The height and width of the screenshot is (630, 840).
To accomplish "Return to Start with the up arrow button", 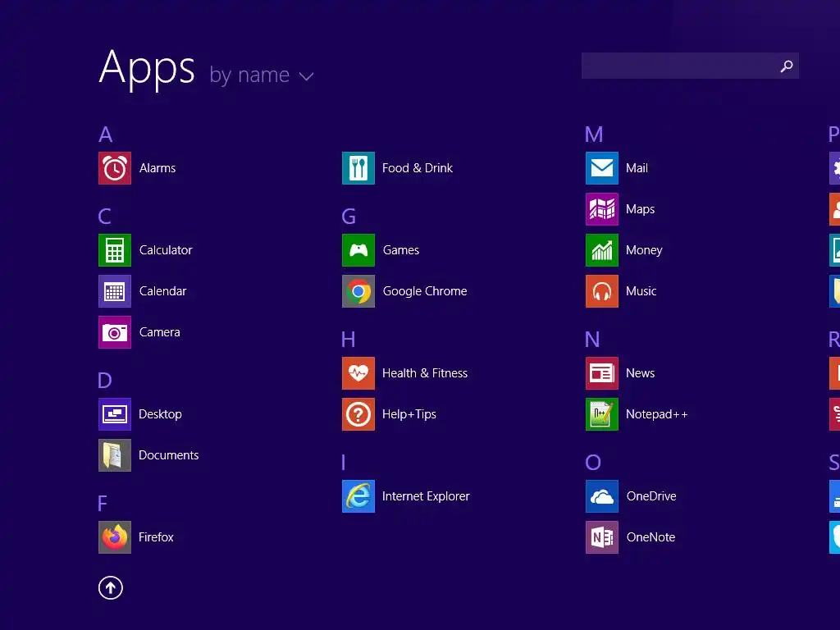I will point(111,588).
